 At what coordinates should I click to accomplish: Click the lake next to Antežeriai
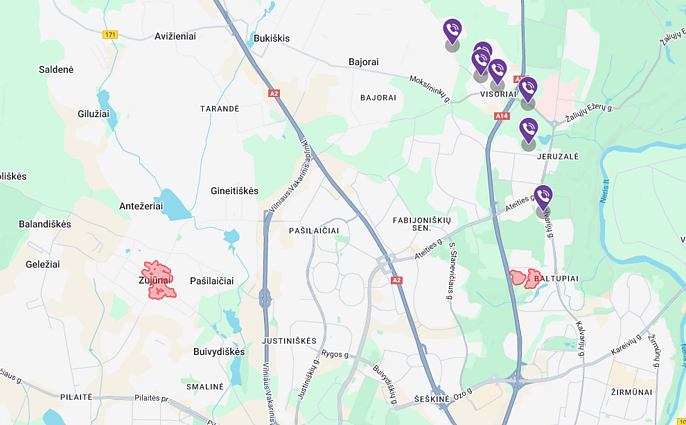coord(172,205)
